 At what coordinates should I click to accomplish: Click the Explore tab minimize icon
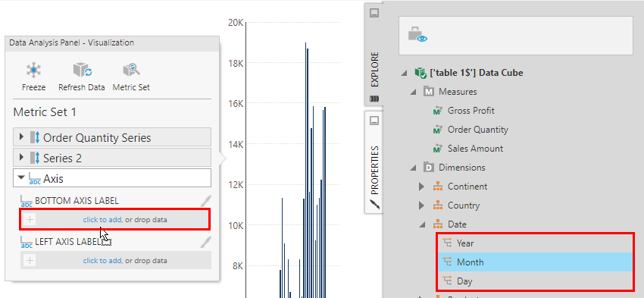[x=374, y=13]
